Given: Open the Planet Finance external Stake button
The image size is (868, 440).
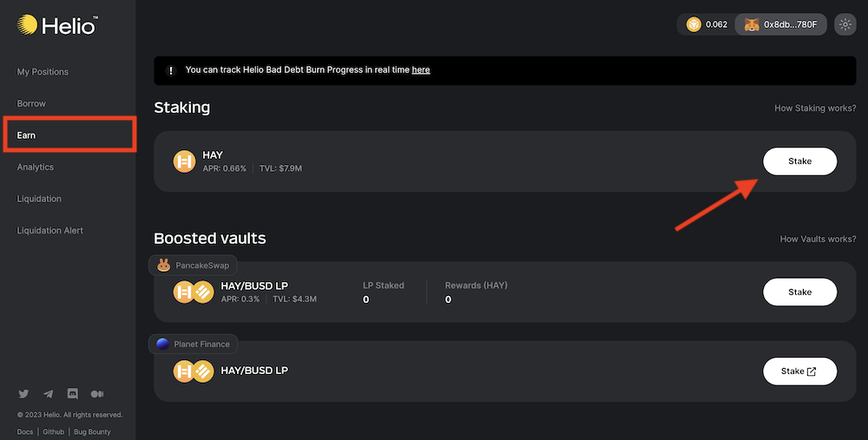Looking at the screenshot, I should (799, 371).
